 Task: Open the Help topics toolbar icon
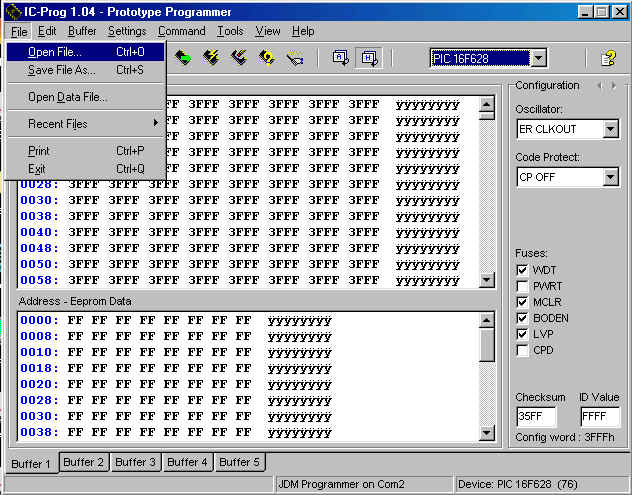[608, 58]
